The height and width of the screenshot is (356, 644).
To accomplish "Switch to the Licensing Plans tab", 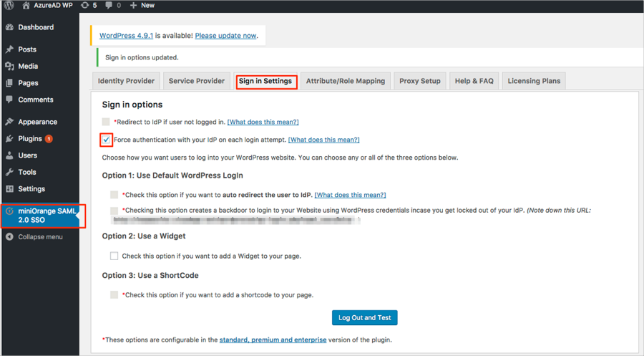I will [x=534, y=81].
